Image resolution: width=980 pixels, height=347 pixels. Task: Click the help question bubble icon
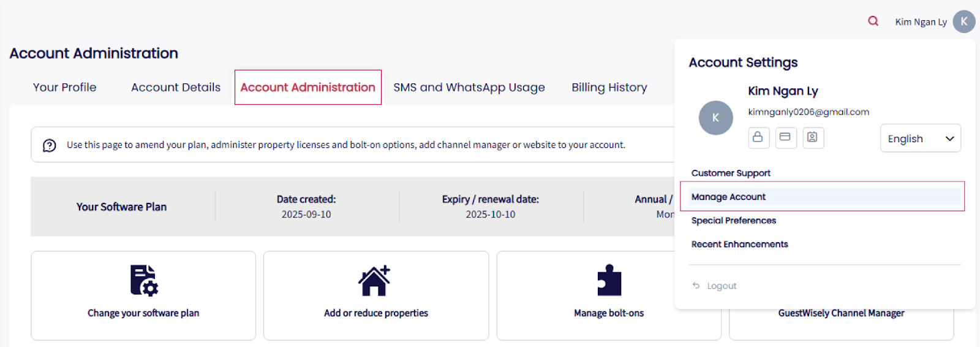(50, 145)
